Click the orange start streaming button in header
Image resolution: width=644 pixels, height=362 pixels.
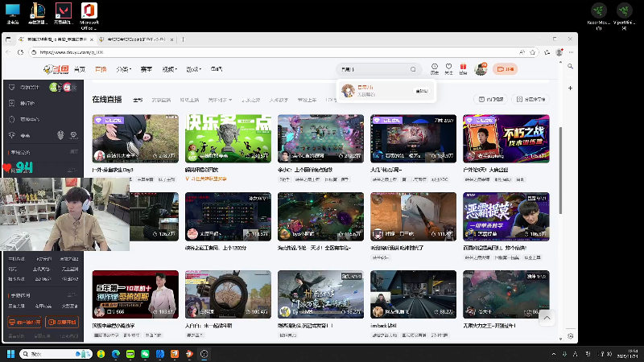pyautogui.click(x=506, y=69)
